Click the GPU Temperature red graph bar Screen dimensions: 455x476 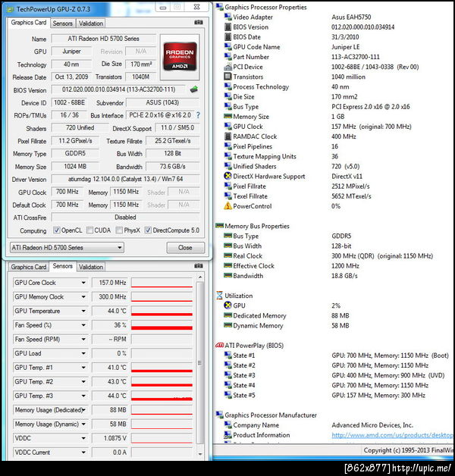(x=162, y=315)
